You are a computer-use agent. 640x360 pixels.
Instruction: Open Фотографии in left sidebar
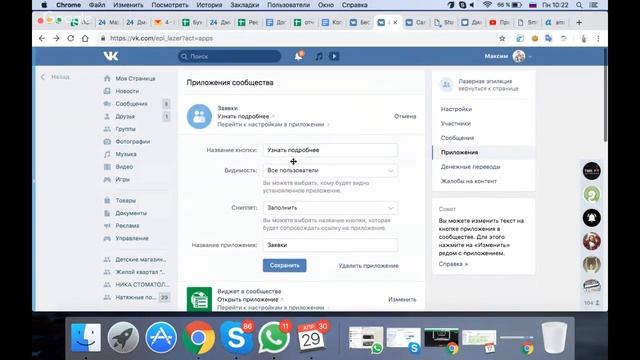click(132, 142)
